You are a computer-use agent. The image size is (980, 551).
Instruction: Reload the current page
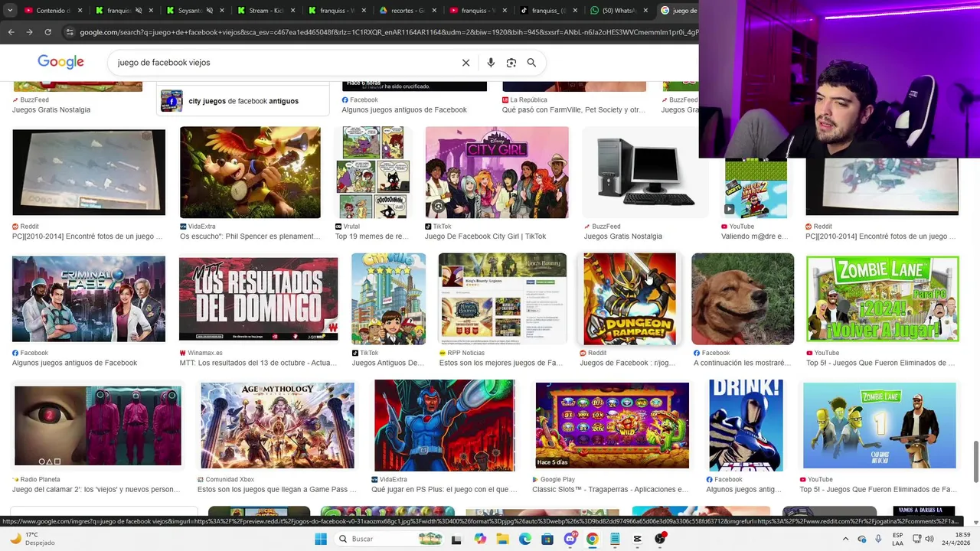(x=47, y=32)
